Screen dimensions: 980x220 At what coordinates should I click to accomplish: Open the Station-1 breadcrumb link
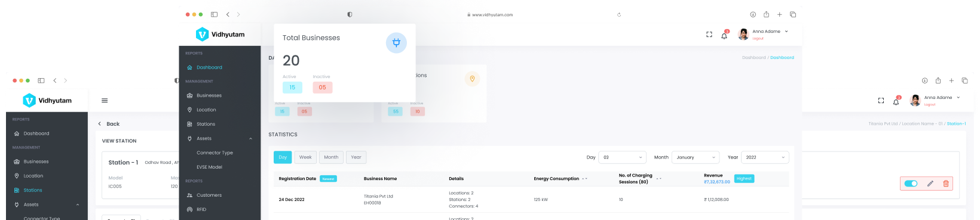coord(956,124)
